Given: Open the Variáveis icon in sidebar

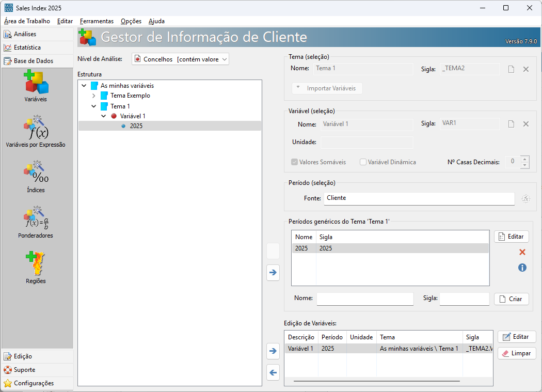Looking at the screenshot, I should coord(36,85).
